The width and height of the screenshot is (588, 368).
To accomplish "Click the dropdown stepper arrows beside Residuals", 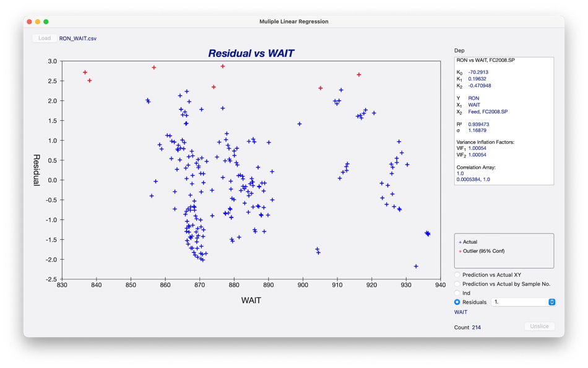I will point(551,302).
